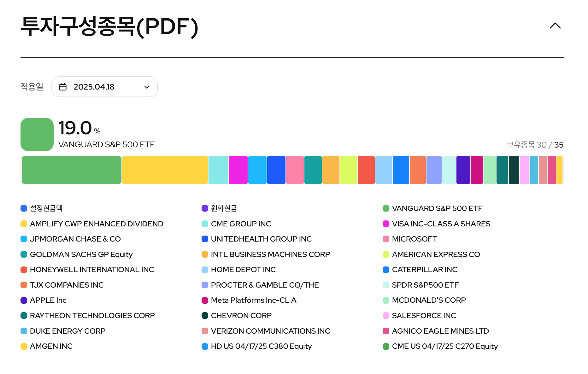Click AMPLIFY CWP ENHANCED DIVIDEND legend entry
Screen dimensions: 588x374
(92, 224)
